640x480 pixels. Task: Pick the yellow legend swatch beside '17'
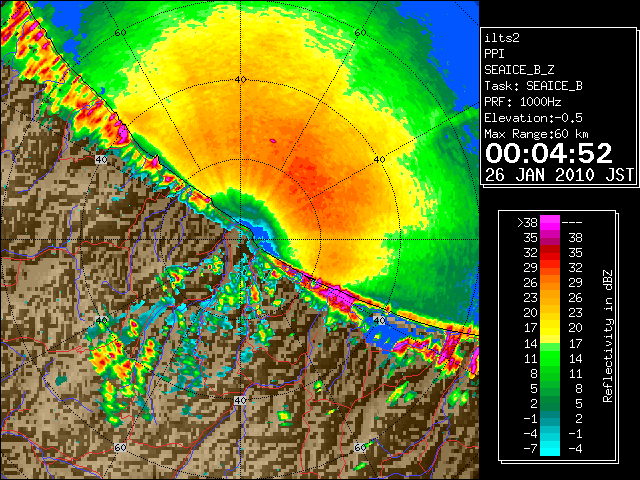[x=550, y=328]
